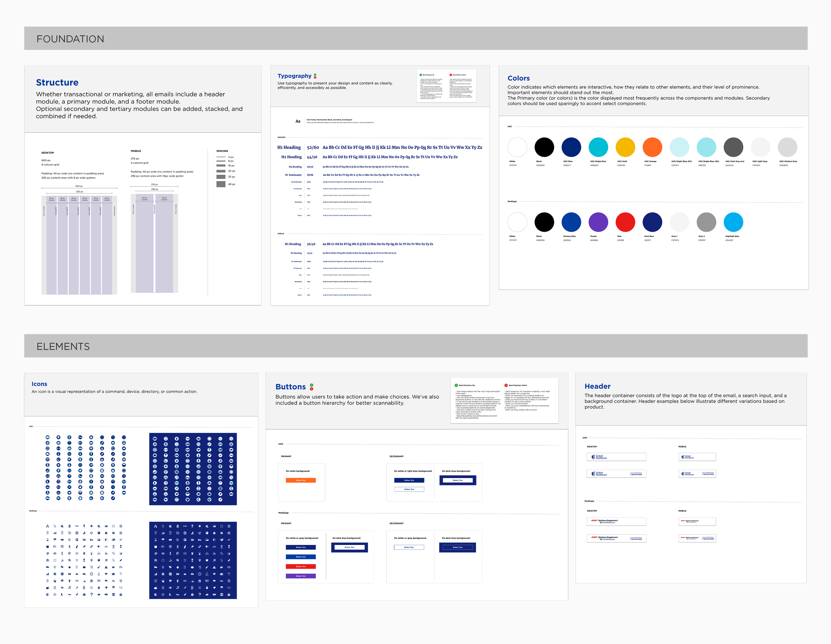Select the MedSupp Highlight Blue swatch

[x=733, y=222]
